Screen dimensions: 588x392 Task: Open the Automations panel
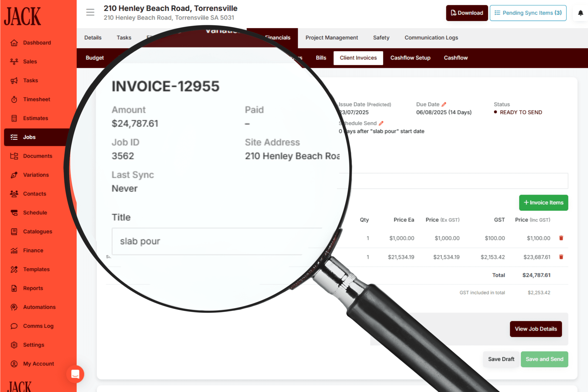point(39,307)
